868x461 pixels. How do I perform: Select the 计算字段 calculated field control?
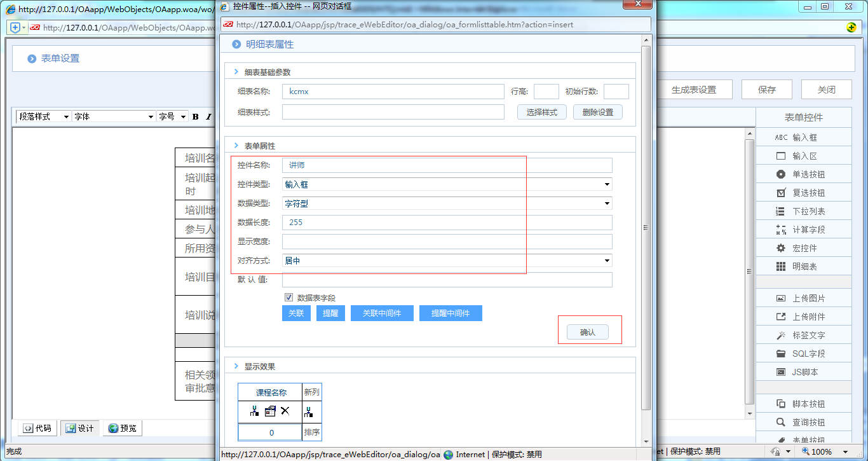pos(803,229)
